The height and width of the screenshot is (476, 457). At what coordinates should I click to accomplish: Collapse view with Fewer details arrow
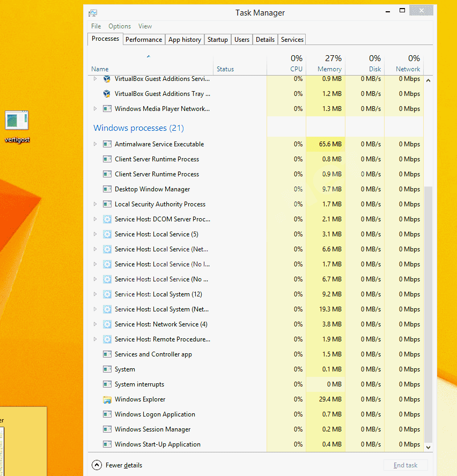coord(97,465)
